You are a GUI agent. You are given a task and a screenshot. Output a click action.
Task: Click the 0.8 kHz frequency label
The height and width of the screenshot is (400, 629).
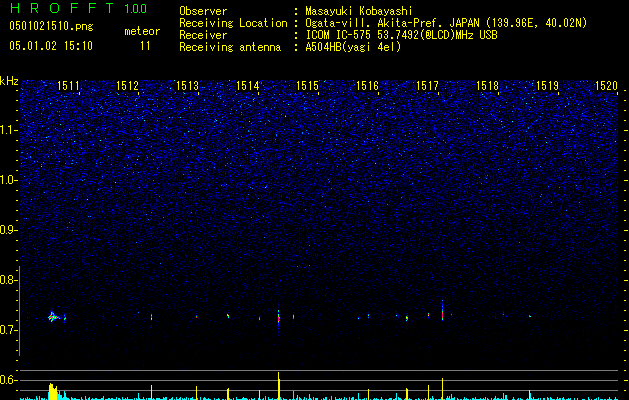[x=8, y=280]
